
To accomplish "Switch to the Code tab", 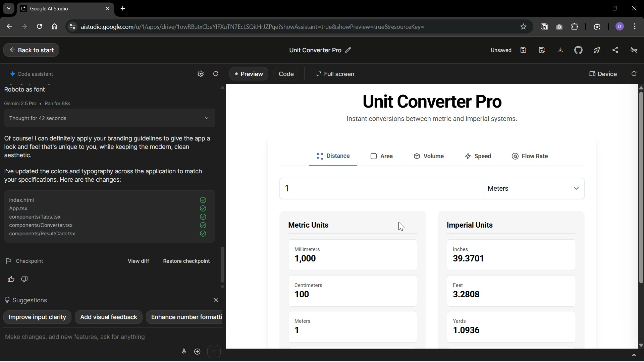I will pyautogui.click(x=286, y=74).
